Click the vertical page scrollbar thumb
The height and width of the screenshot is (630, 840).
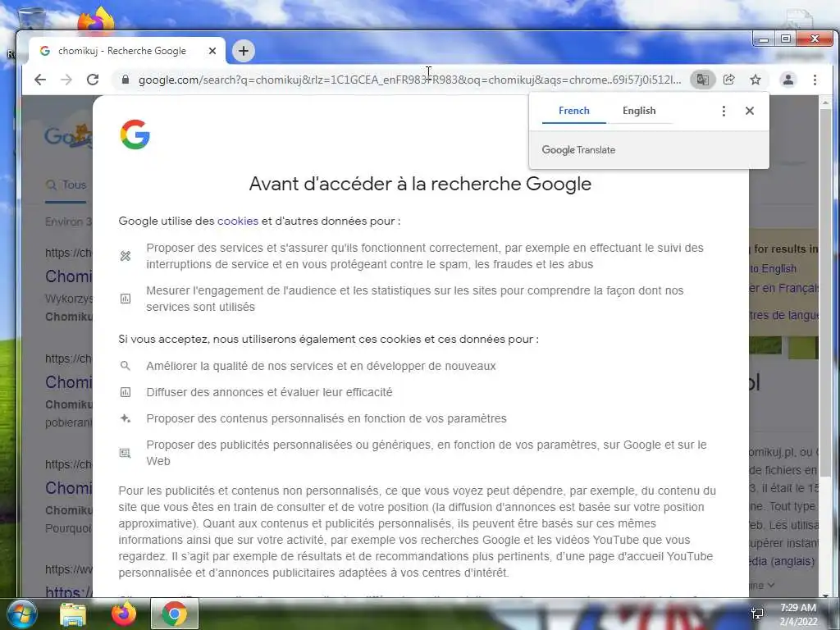tap(825, 292)
